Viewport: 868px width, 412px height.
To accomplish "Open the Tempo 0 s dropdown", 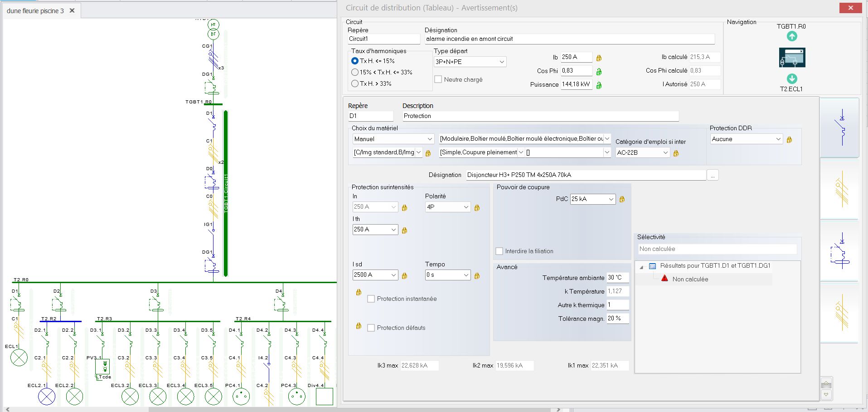I will pyautogui.click(x=448, y=275).
